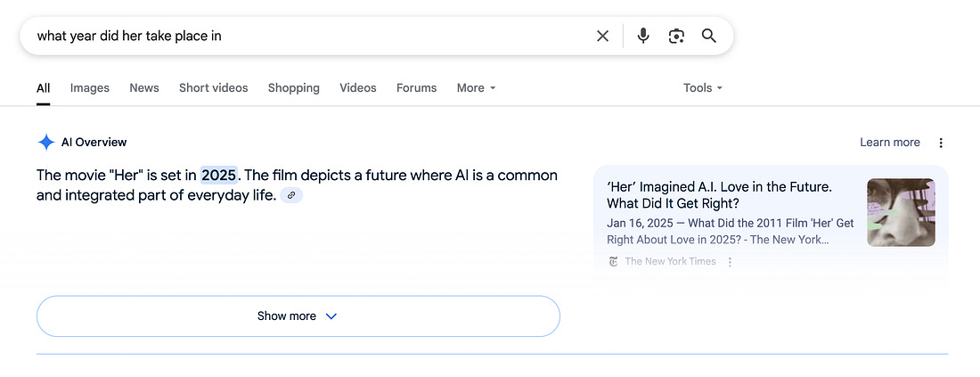The width and height of the screenshot is (980, 377).
Task: Expand the More search categories dropdown
Action: point(477,88)
